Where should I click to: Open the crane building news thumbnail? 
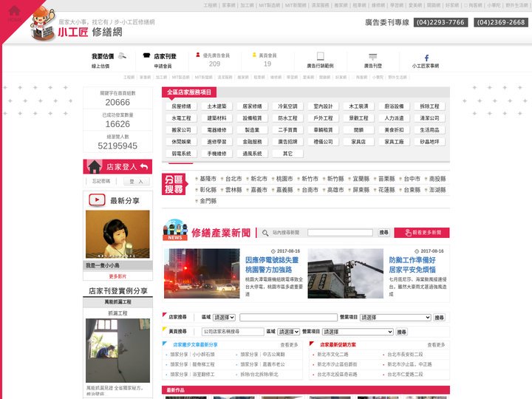[345, 273]
